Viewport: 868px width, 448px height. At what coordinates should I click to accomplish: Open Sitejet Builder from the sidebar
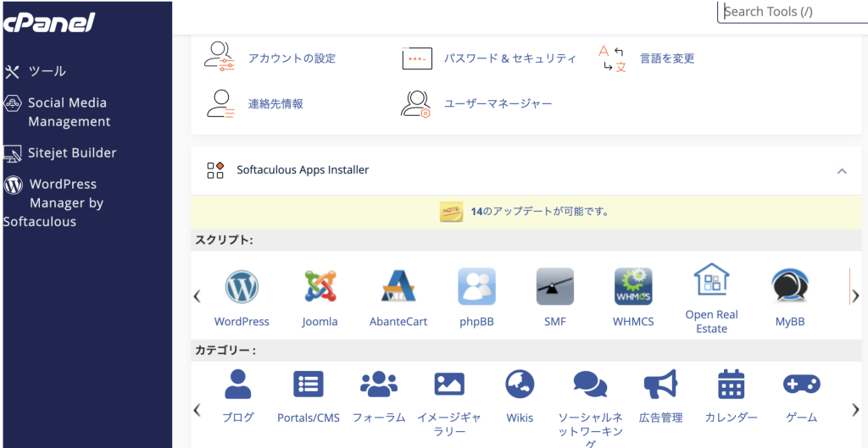71,153
